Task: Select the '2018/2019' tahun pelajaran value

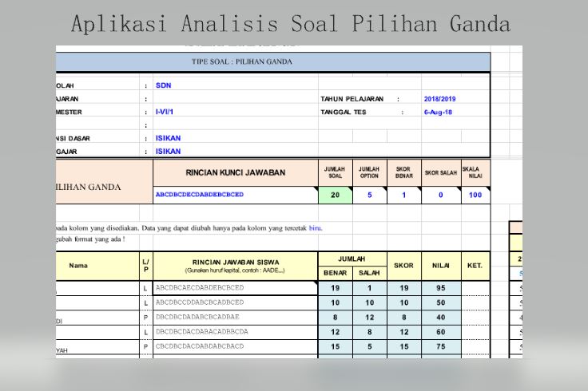Action: click(439, 99)
